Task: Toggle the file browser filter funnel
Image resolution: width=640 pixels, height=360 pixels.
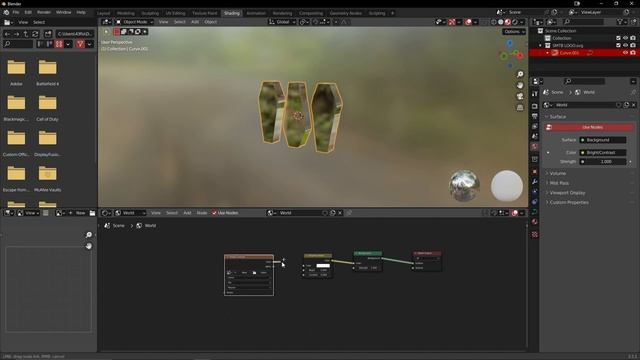Action: (x=80, y=44)
